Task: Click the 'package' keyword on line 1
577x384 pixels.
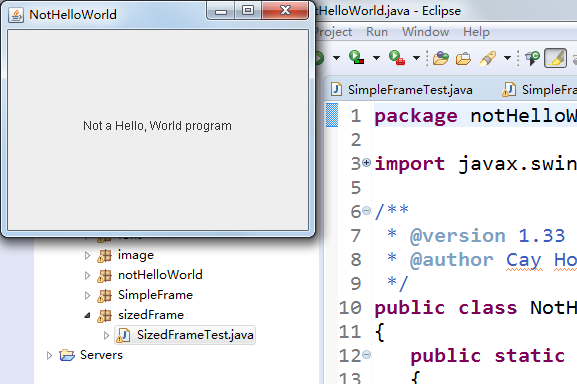Action: tap(416, 117)
